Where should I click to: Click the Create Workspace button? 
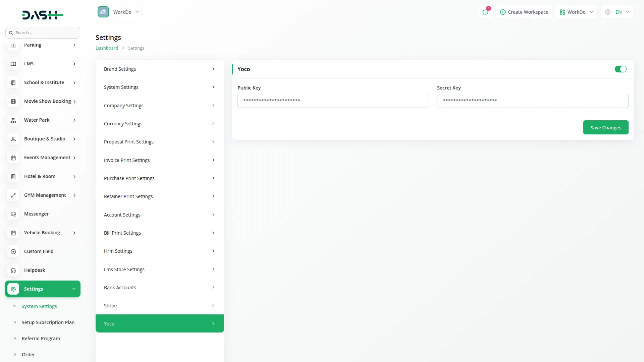[x=524, y=12]
